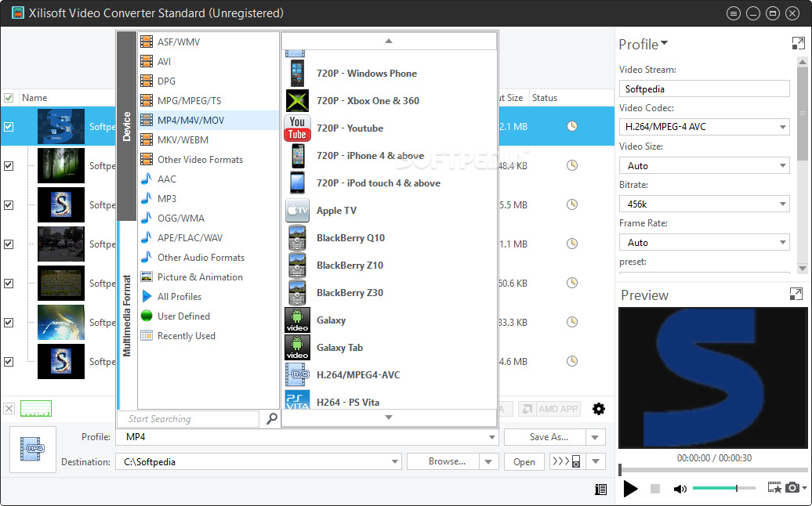Uncheck the forest thumbnail row checkbox

(9, 166)
